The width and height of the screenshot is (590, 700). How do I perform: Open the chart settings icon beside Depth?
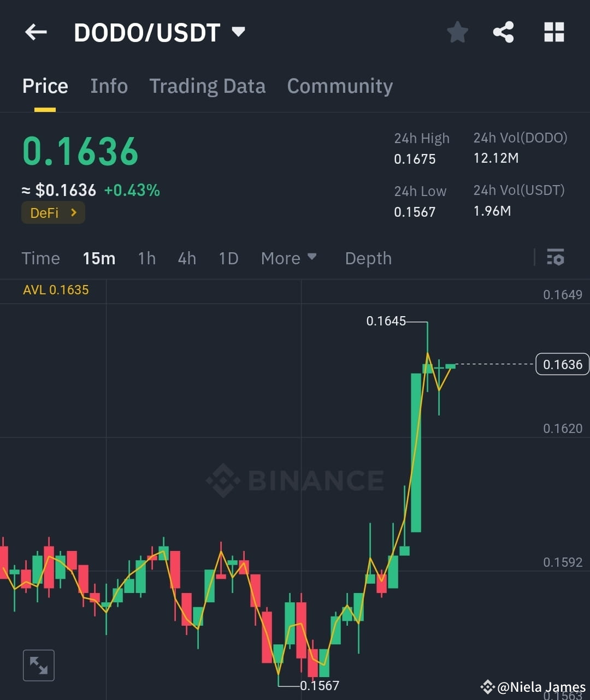click(556, 258)
